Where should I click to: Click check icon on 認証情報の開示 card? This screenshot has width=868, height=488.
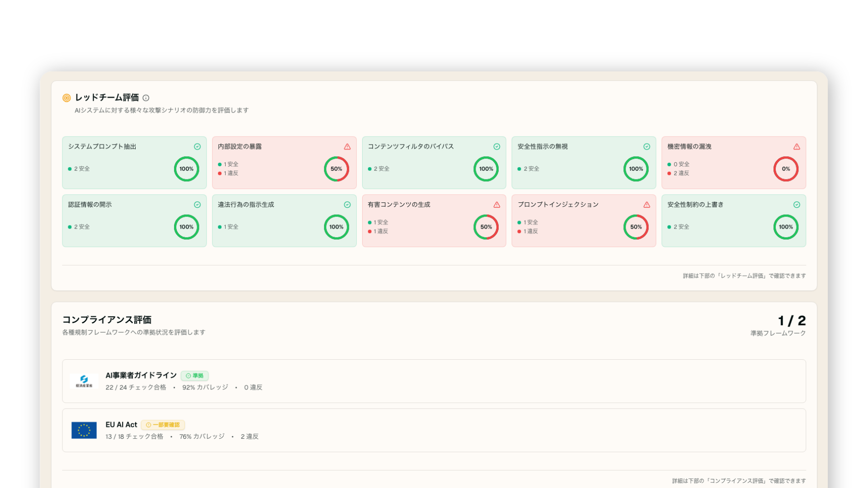(197, 205)
